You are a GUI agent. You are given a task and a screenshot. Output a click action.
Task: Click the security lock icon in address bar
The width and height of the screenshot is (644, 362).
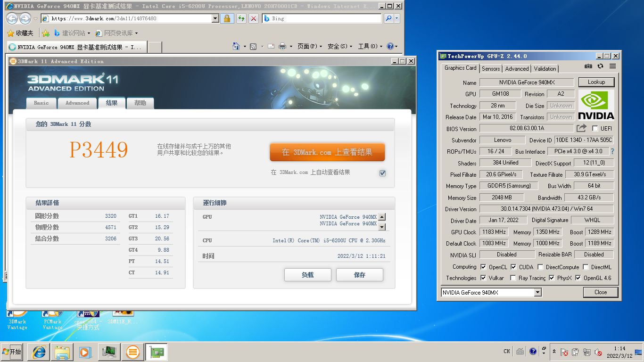[227, 18]
